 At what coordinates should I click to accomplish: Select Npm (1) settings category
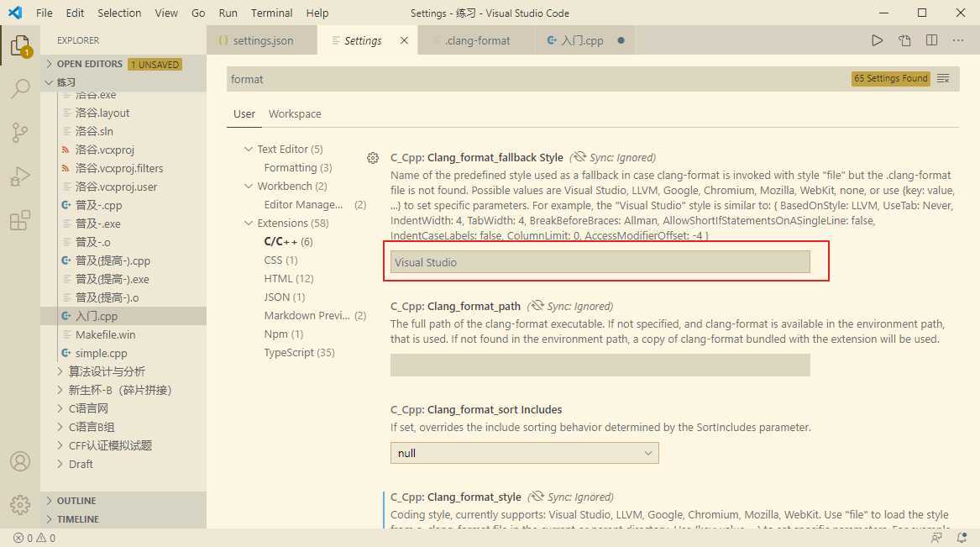pyautogui.click(x=284, y=334)
